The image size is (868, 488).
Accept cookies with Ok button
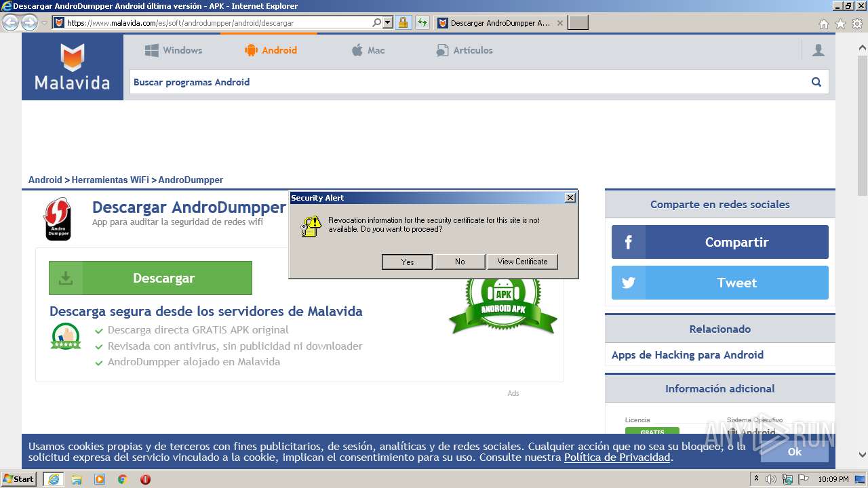[x=794, y=451]
